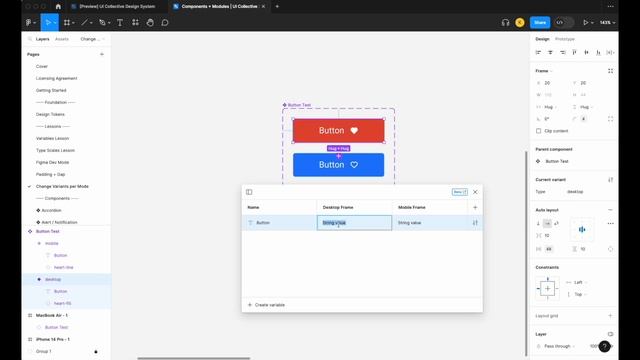The height and width of the screenshot is (360, 640).
Task: Open vertical resizing Hug dropdown
Action: pyautogui.click(x=583, y=107)
